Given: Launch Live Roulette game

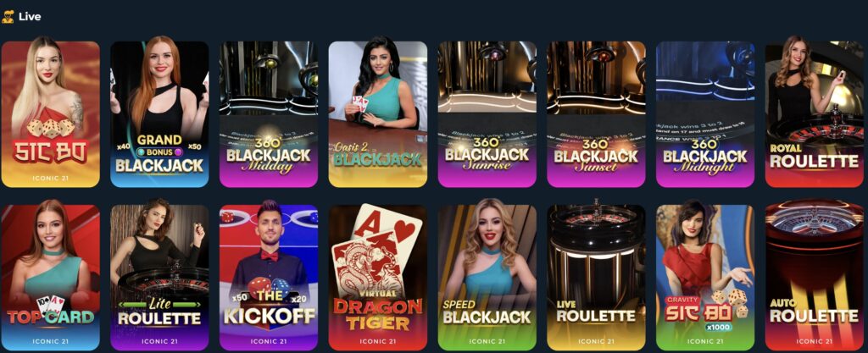Looking at the screenshot, I should click(x=596, y=278).
